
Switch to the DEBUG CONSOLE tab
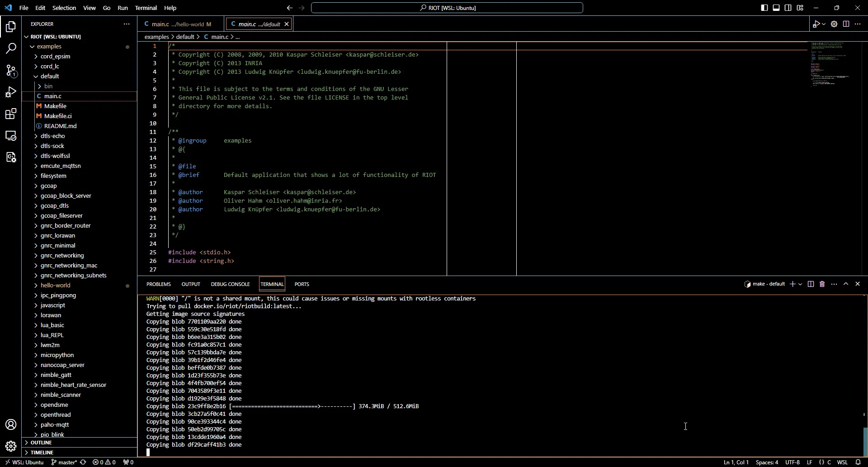pyautogui.click(x=230, y=284)
